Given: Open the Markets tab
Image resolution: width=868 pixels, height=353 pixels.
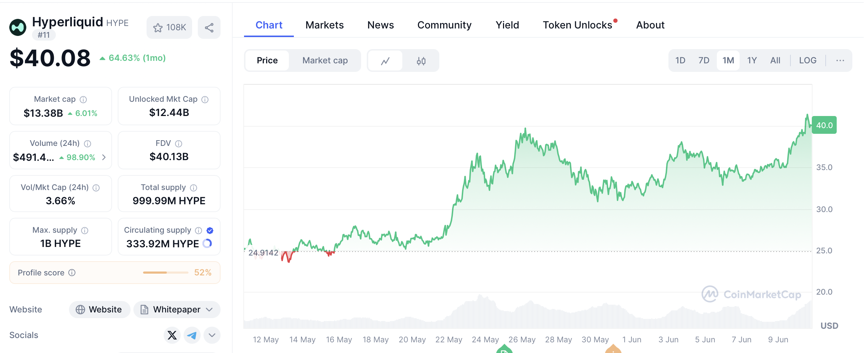Looking at the screenshot, I should [324, 25].
